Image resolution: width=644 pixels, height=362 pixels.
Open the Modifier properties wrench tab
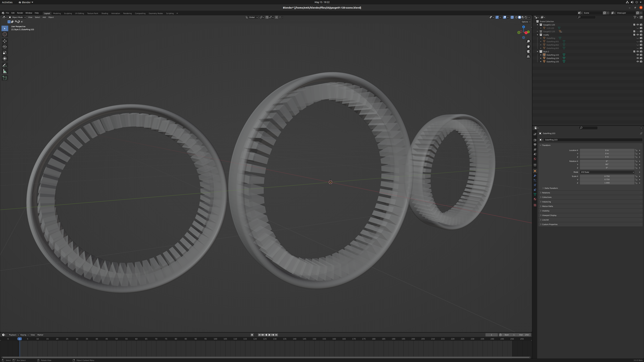535,176
